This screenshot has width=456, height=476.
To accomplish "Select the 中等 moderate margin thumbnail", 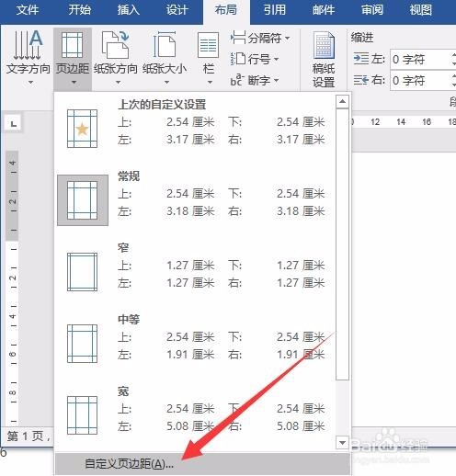I will (x=82, y=344).
